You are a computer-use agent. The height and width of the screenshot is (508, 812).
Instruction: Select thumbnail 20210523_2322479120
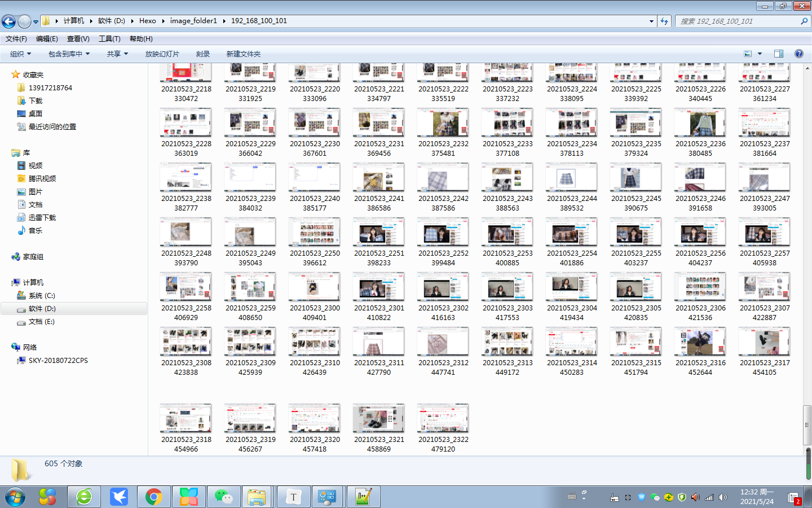pyautogui.click(x=443, y=418)
